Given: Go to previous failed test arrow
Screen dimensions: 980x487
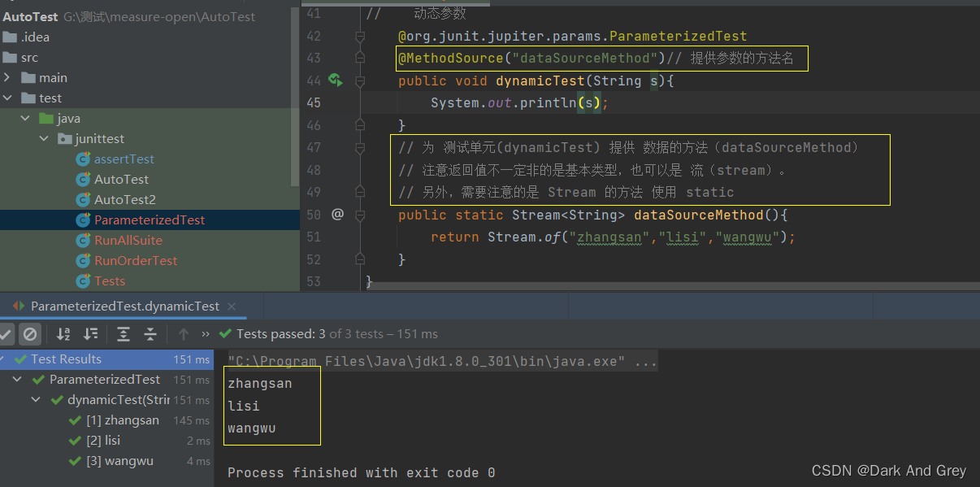Looking at the screenshot, I should point(184,334).
